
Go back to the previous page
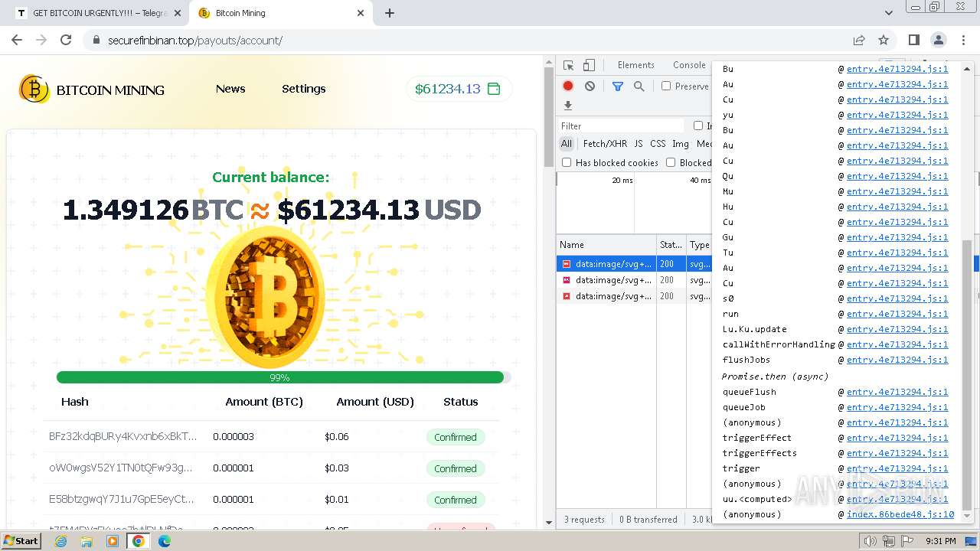(17, 40)
